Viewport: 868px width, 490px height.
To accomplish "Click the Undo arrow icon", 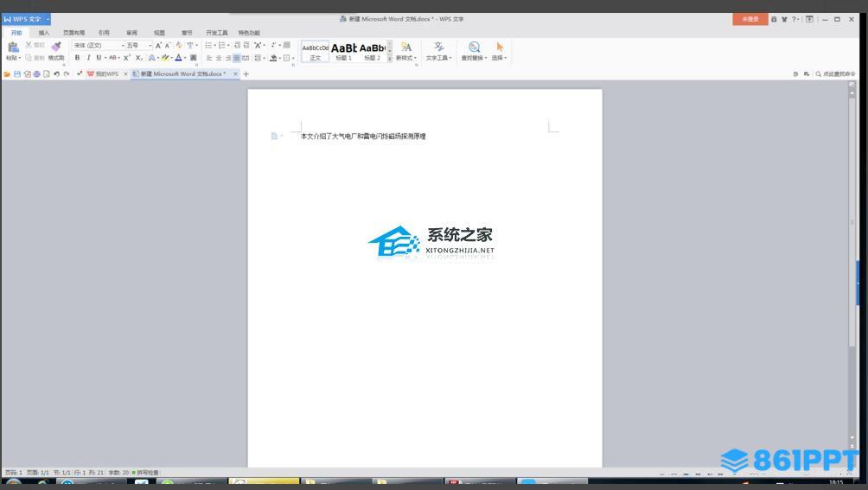I will tap(56, 73).
